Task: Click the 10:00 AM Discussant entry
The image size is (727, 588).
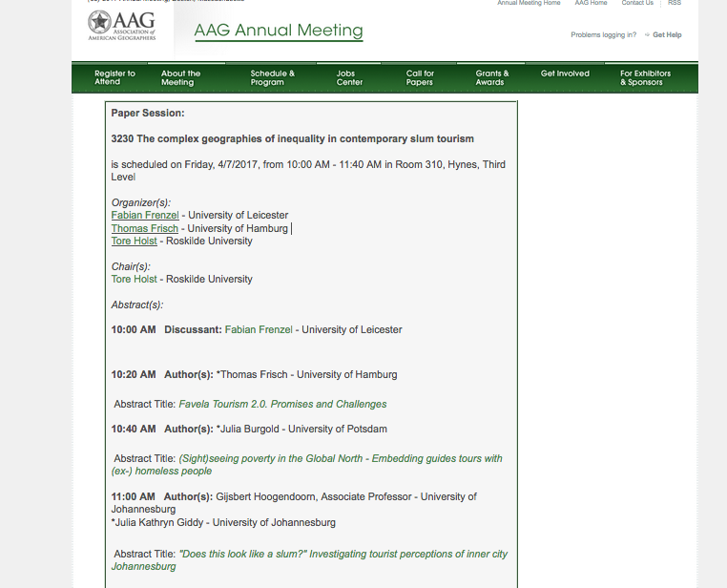Action: [257, 329]
